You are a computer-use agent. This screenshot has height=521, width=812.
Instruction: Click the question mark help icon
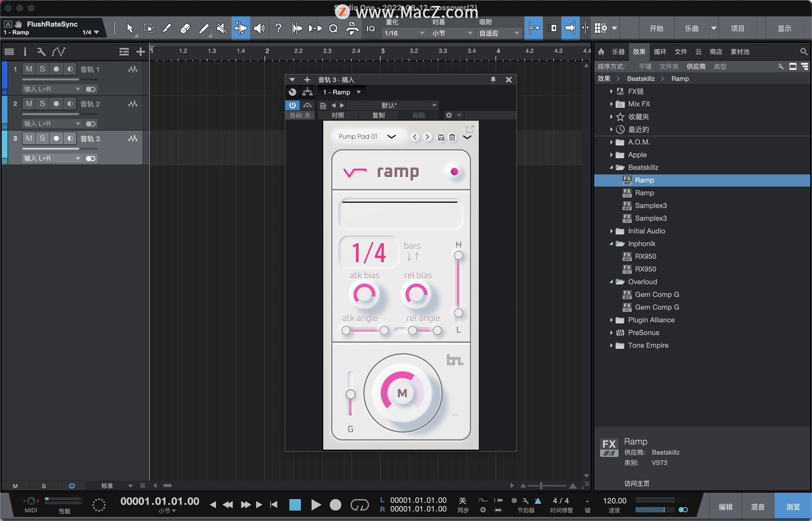[x=278, y=28]
